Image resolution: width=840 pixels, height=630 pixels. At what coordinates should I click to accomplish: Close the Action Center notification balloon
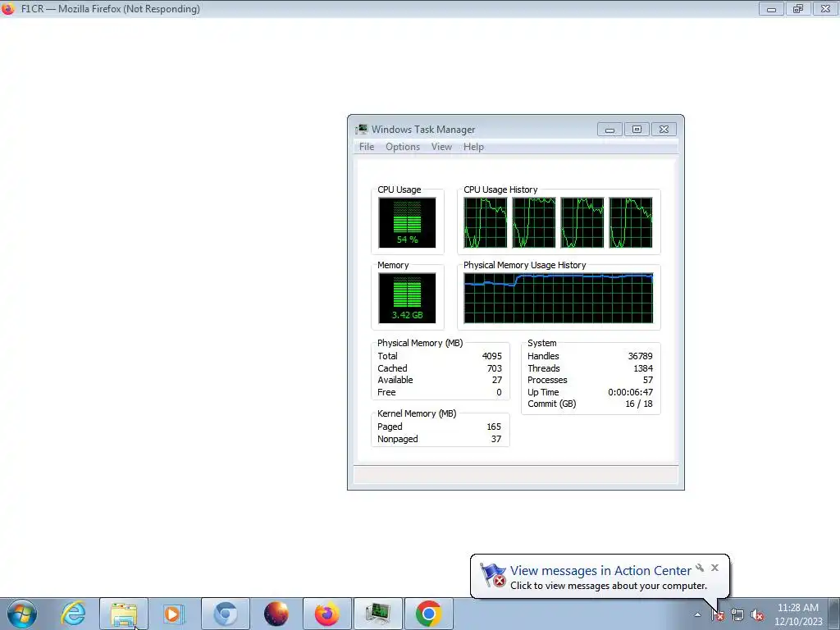click(714, 568)
